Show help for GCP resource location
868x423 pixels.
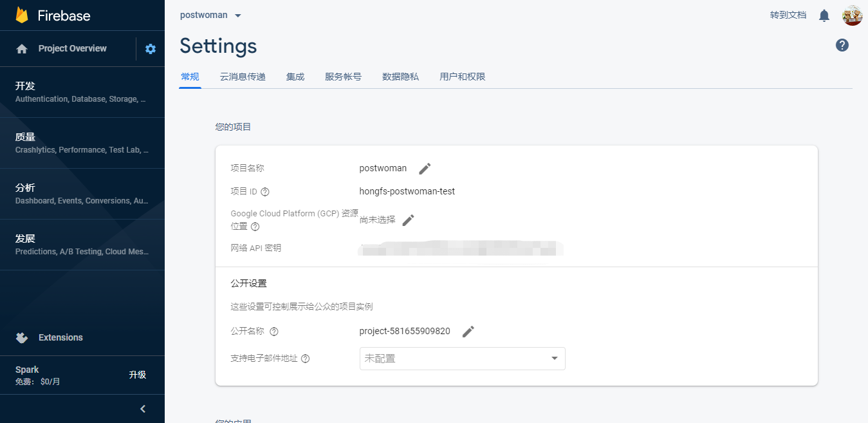point(255,227)
